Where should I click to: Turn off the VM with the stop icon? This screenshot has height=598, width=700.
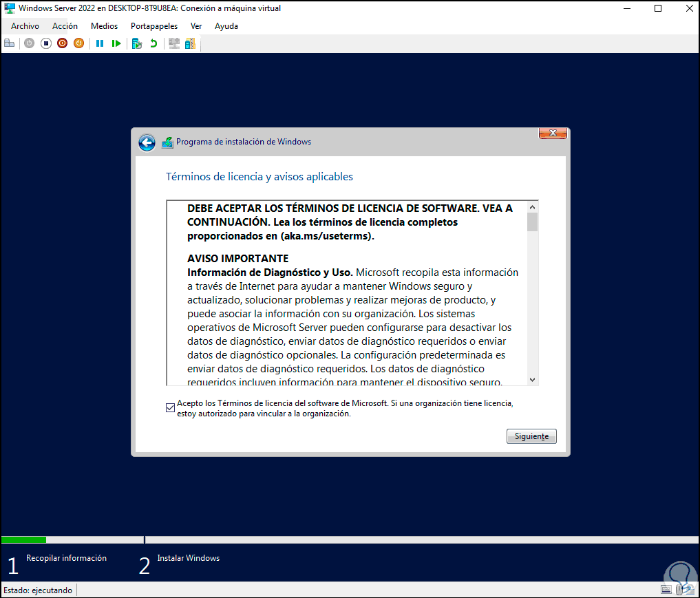[46, 43]
